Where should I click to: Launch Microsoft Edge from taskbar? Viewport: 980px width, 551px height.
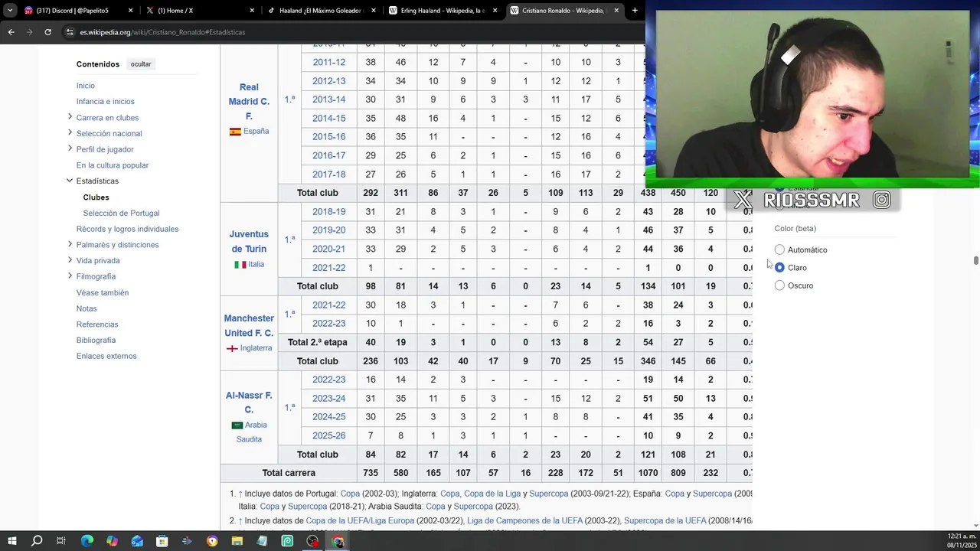click(x=87, y=541)
